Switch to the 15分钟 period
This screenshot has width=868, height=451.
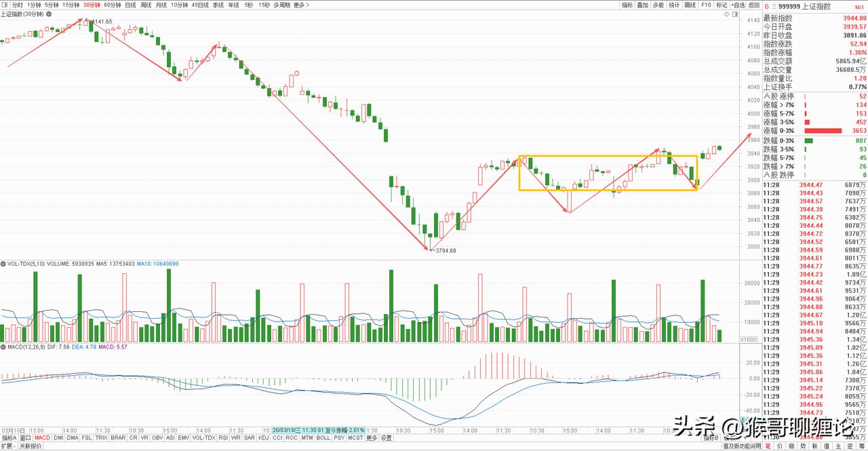coord(71,5)
